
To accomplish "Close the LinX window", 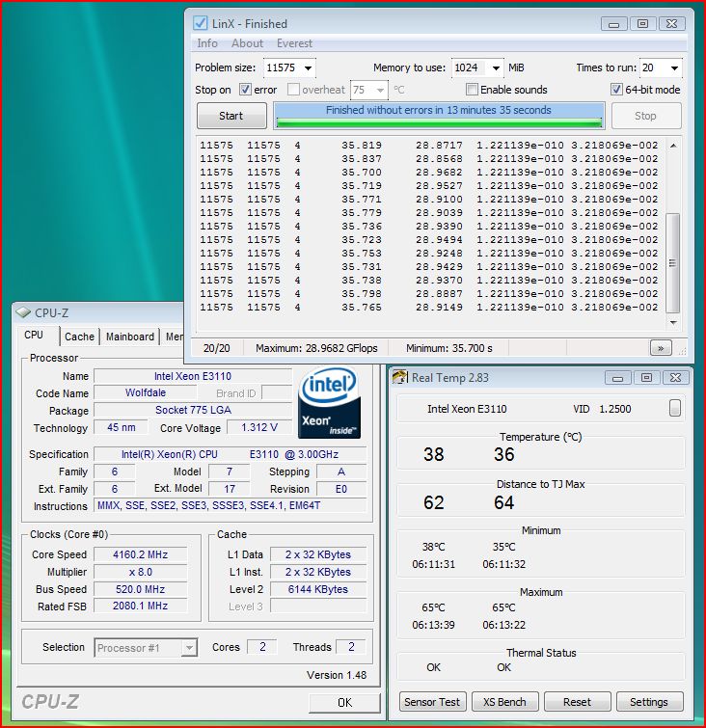I will (671, 24).
